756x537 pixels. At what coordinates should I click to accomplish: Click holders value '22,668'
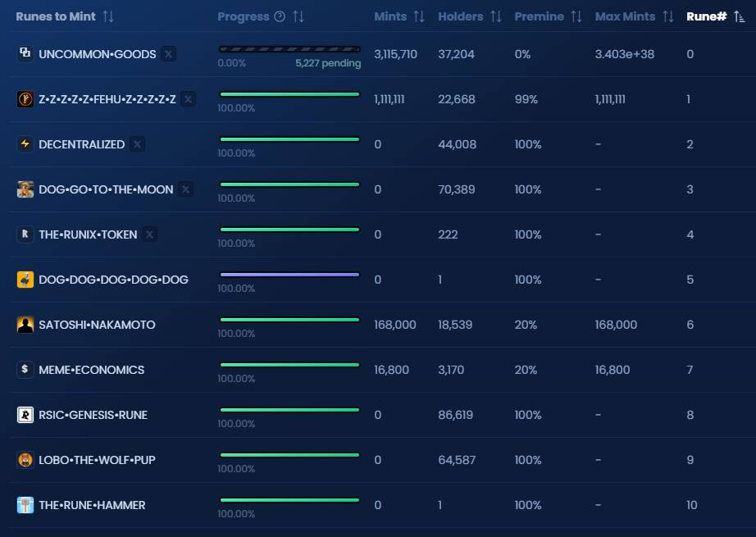457,99
